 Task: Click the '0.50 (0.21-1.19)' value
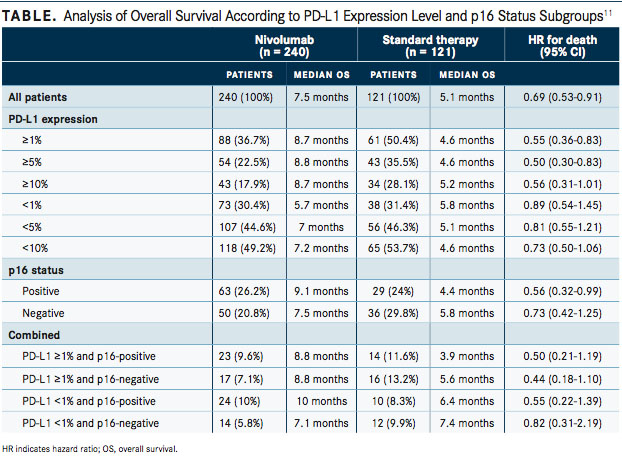[x=562, y=356]
